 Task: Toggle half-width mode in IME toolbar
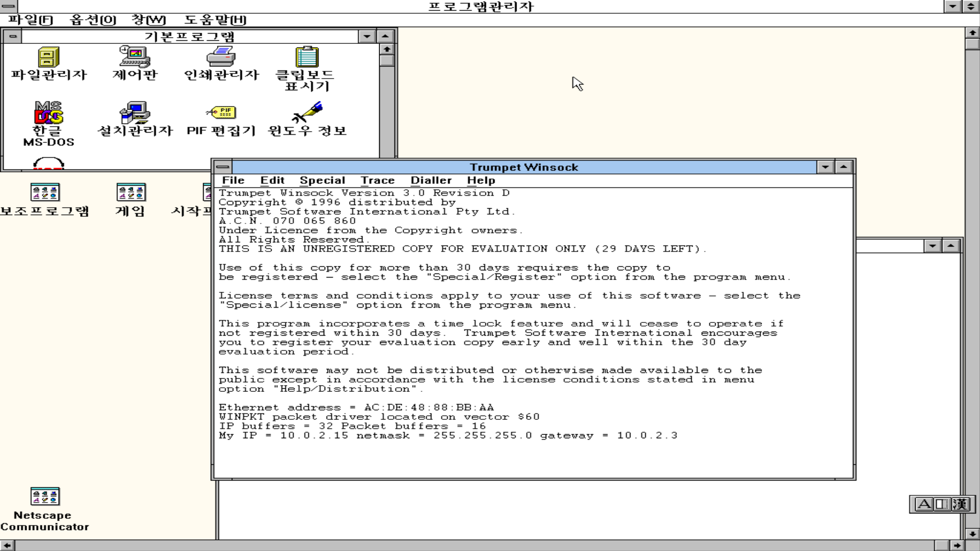point(941,505)
